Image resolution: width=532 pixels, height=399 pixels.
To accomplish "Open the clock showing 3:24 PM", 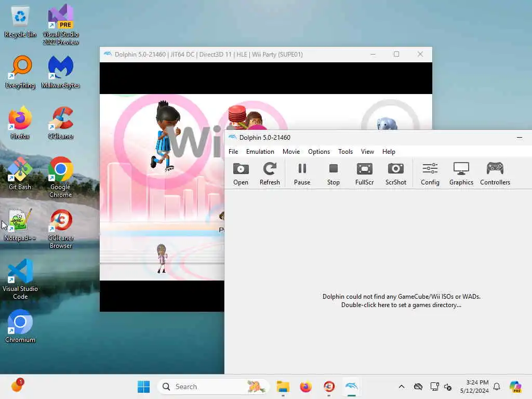I will click(x=474, y=387).
